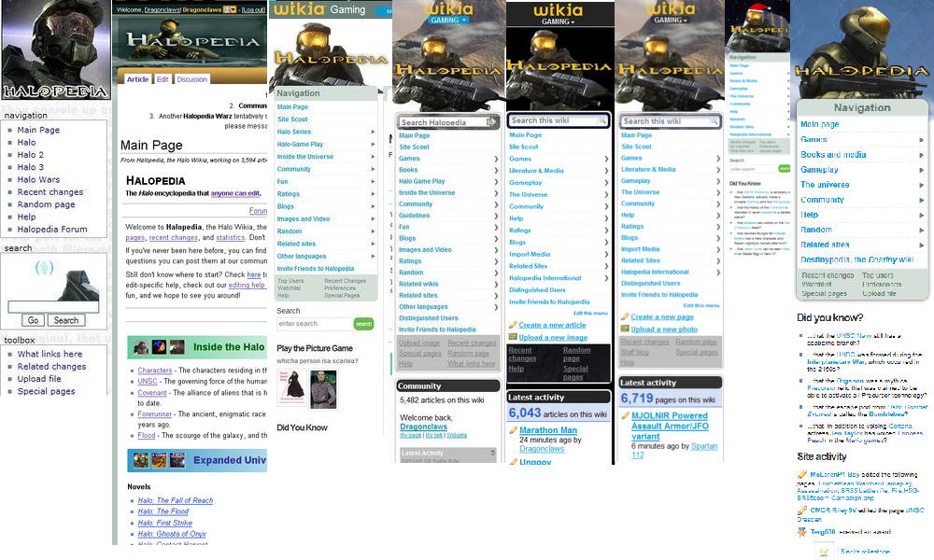The width and height of the screenshot is (934, 560).
Task: Expand the Books and media navigation item
Action: click(x=921, y=155)
